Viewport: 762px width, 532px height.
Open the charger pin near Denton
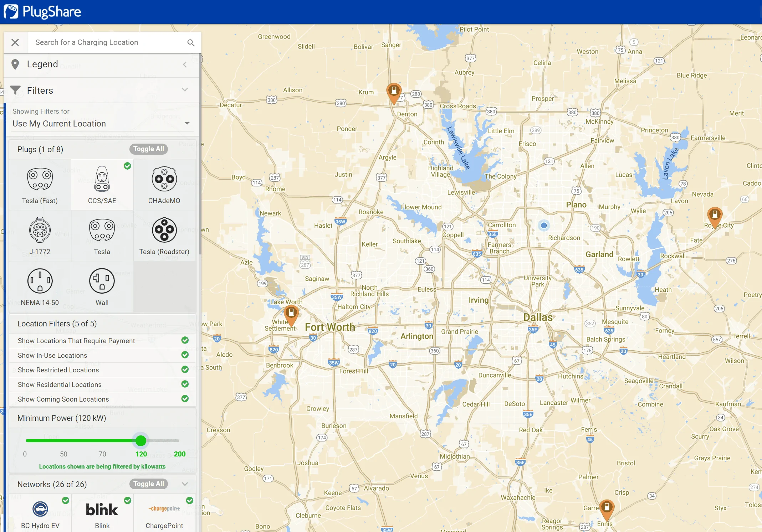(x=394, y=93)
